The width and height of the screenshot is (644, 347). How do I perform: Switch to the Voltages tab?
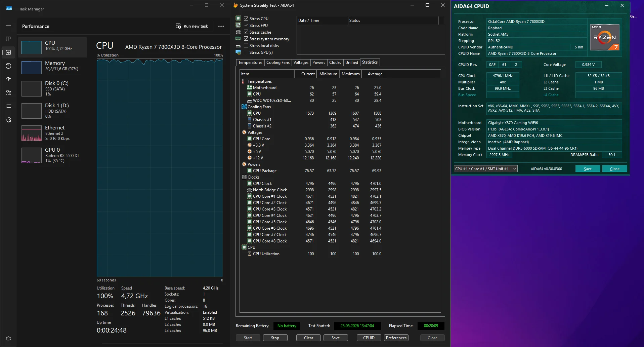pos(301,63)
